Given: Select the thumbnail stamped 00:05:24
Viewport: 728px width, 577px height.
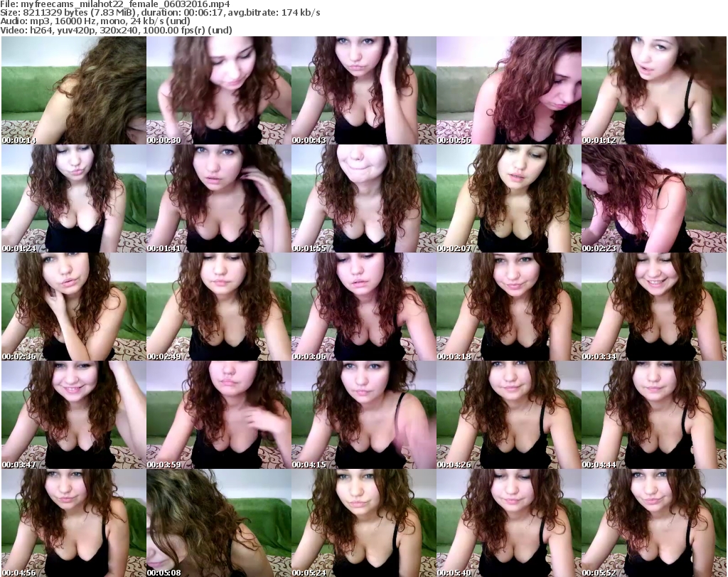Looking at the screenshot, I should (363, 523).
